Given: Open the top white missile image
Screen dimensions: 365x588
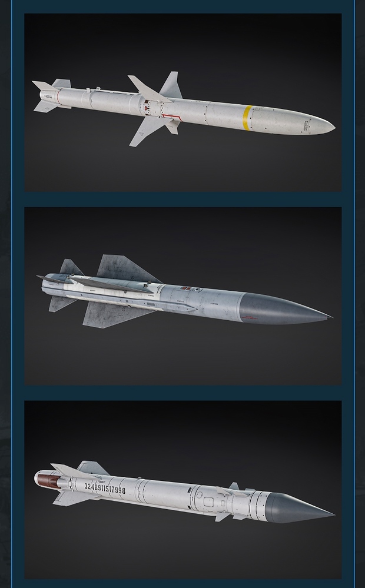Looking at the screenshot, I should click(x=182, y=102).
